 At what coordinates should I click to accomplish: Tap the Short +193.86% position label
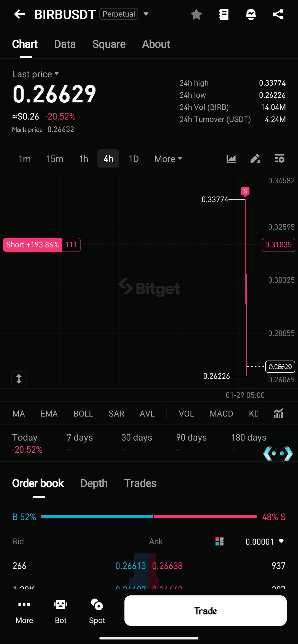pyautogui.click(x=33, y=245)
